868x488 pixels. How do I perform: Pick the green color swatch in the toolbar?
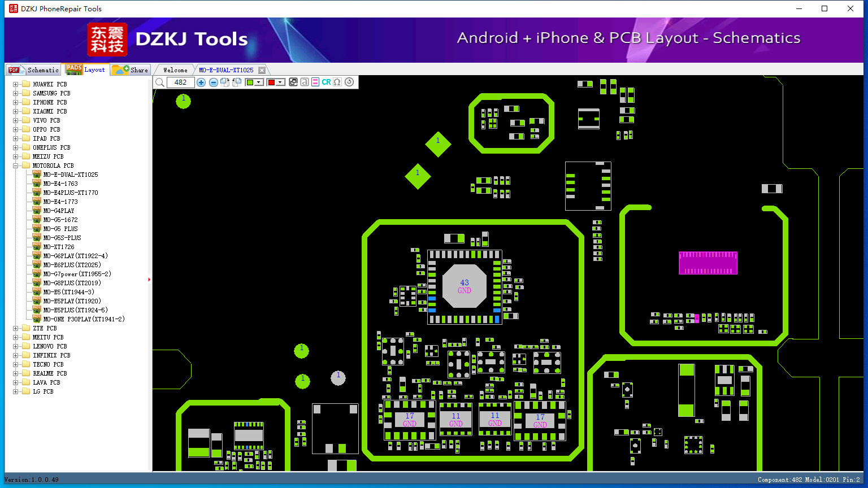tap(250, 82)
